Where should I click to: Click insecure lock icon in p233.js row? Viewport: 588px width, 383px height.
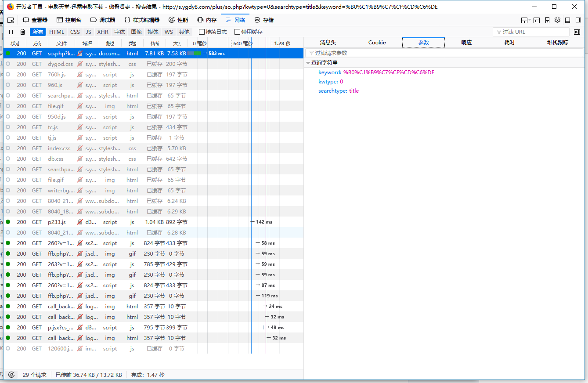click(80, 222)
